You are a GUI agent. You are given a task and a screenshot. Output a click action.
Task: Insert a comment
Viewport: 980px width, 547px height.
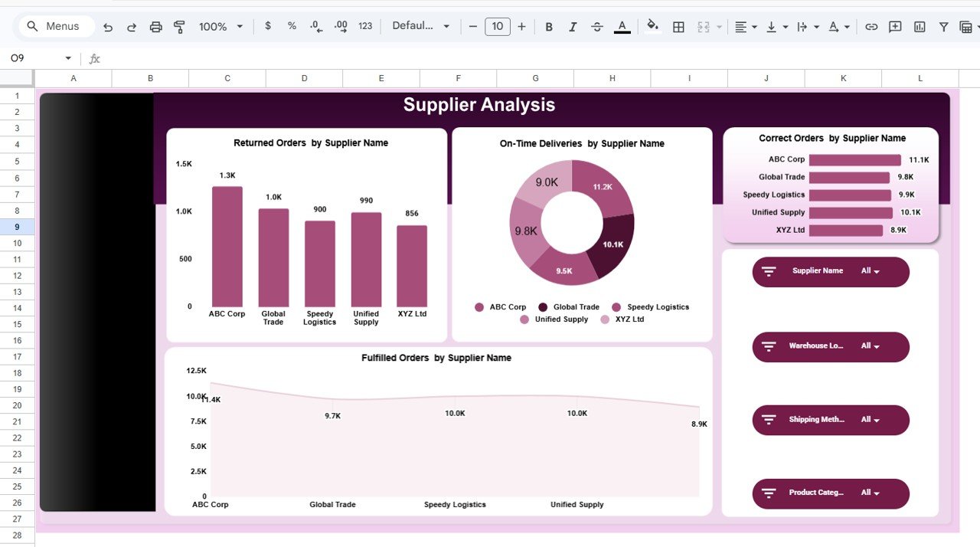[895, 26]
